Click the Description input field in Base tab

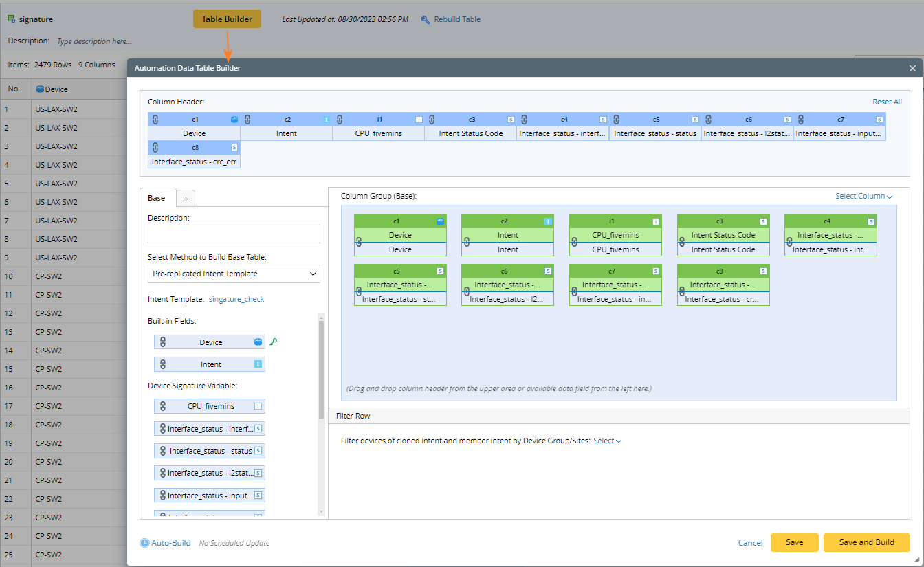234,234
